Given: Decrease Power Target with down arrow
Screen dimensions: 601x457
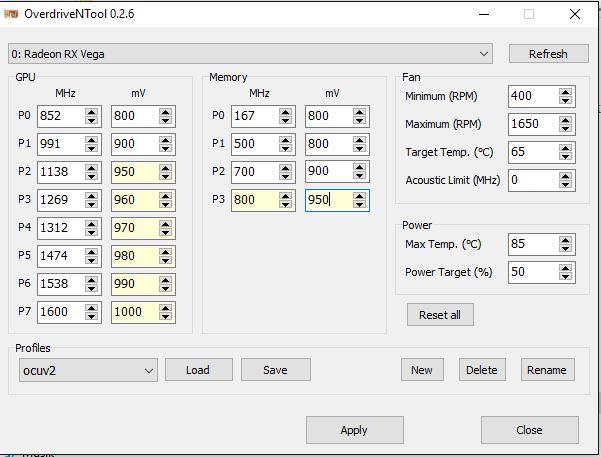Looking at the screenshot, I should coord(565,276).
